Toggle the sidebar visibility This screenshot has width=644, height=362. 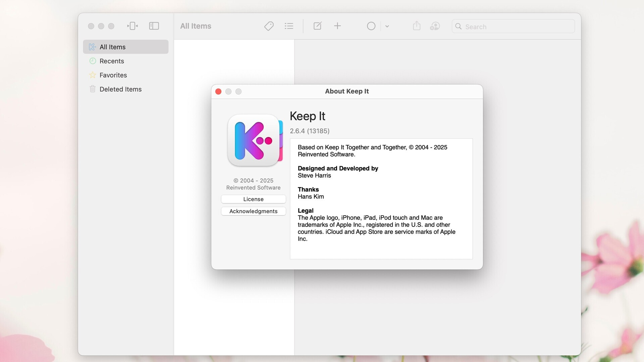(x=154, y=26)
